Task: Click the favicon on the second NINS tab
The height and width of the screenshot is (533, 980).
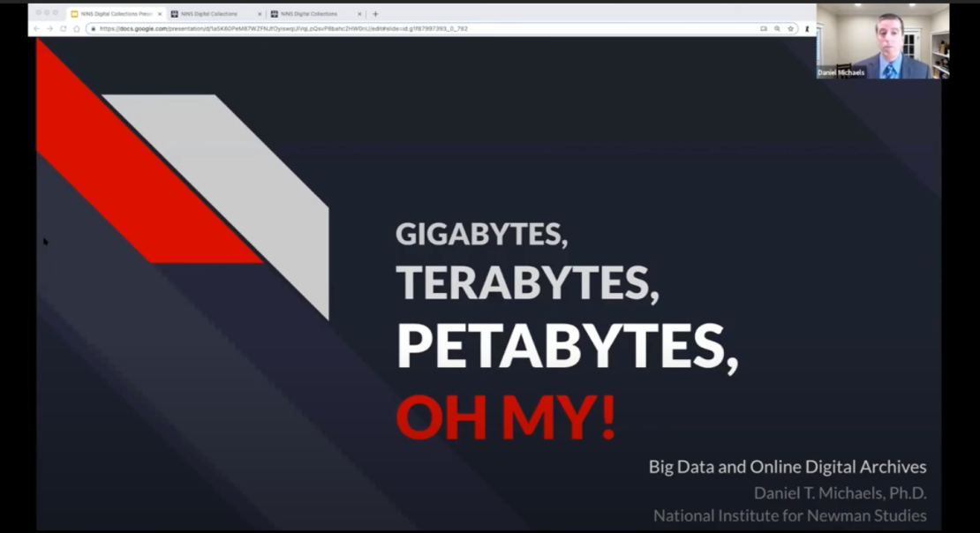Action: click(x=176, y=14)
